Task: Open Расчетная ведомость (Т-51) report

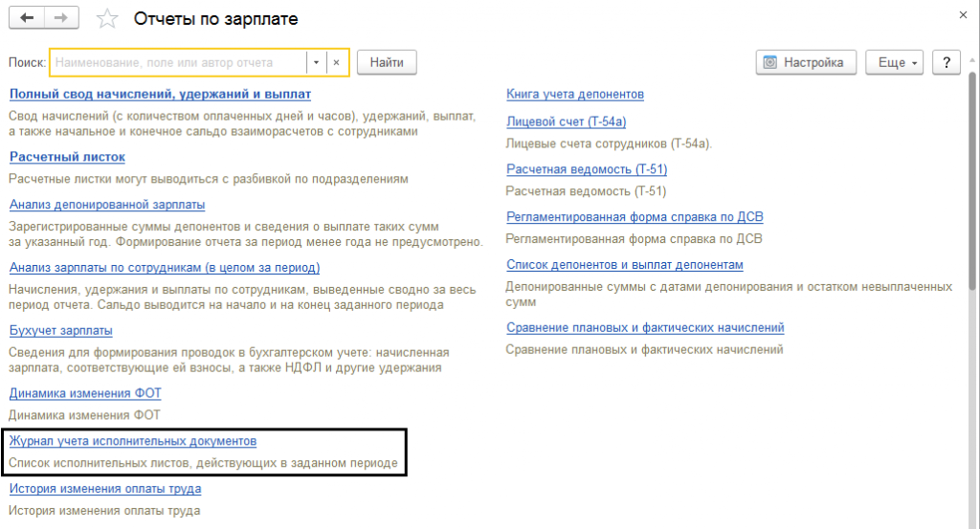Action: (586, 169)
